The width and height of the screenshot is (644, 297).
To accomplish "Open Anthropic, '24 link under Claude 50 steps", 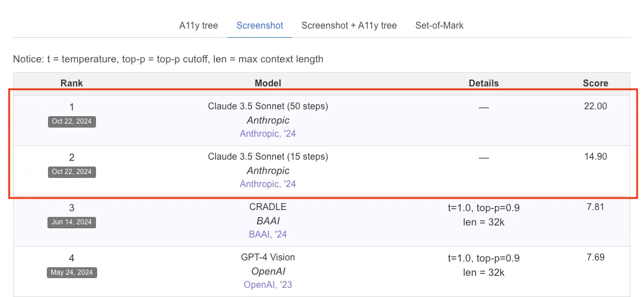I will [x=267, y=134].
